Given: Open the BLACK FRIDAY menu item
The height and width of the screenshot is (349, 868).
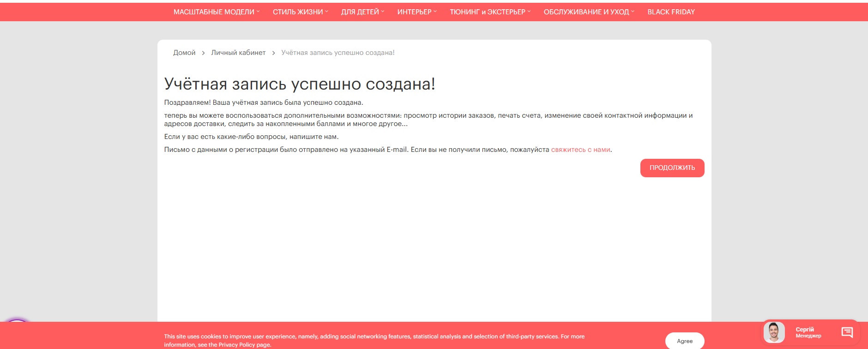Looking at the screenshot, I should point(671,12).
